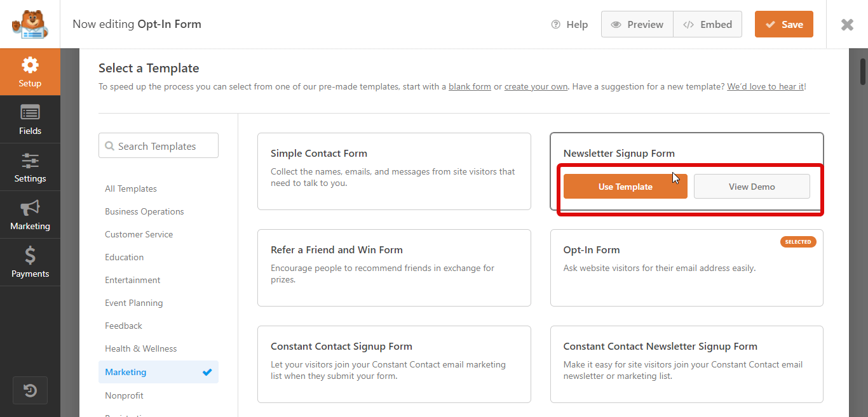The image size is (868, 417).
Task: Open the blank form link
Action: pyautogui.click(x=470, y=86)
